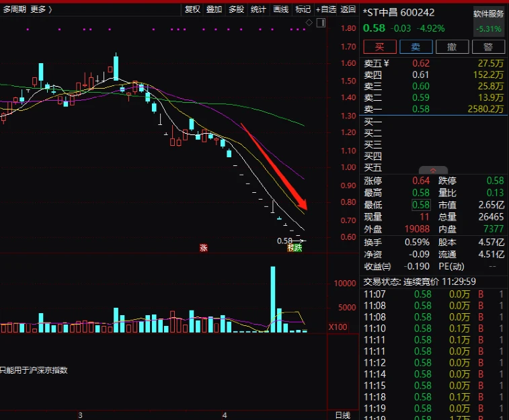Click the 返回 back button
The width and height of the screenshot is (509, 420).
[348, 9]
